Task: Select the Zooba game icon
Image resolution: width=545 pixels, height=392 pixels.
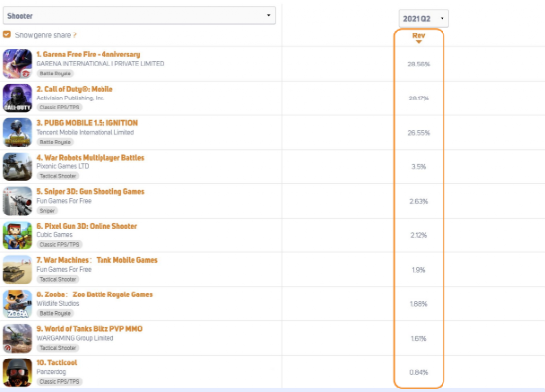Action: point(17,303)
